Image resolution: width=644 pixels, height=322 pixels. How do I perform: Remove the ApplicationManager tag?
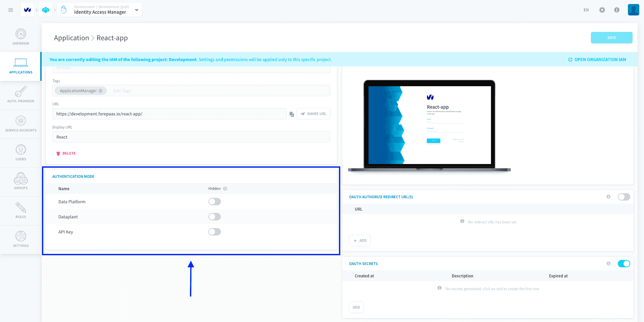(x=100, y=91)
